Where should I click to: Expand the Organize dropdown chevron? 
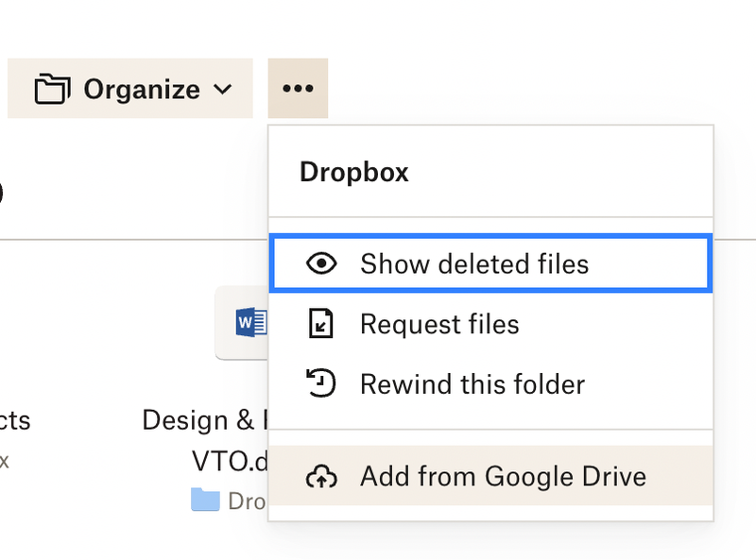click(224, 88)
